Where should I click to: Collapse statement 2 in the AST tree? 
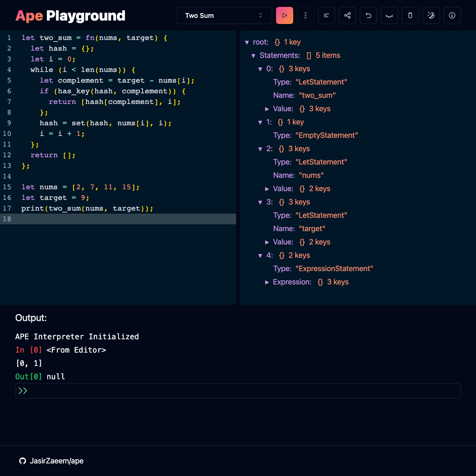(x=260, y=149)
